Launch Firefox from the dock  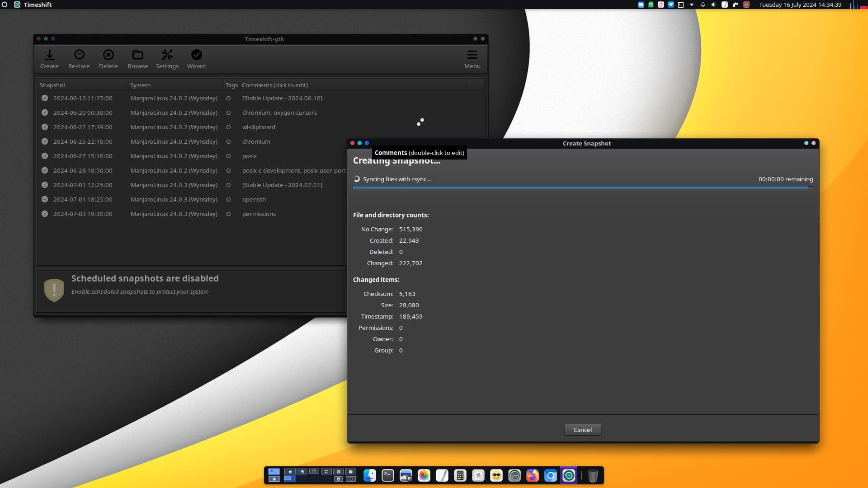click(x=532, y=475)
